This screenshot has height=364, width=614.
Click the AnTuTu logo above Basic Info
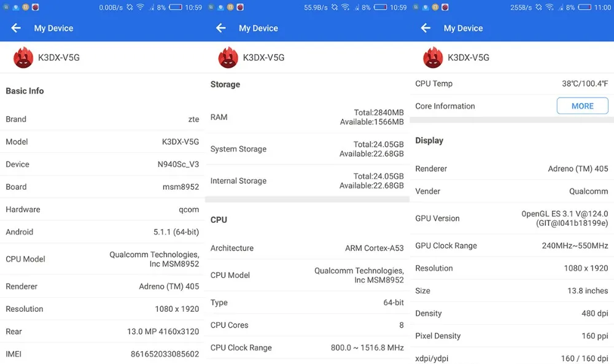(23, 58)
